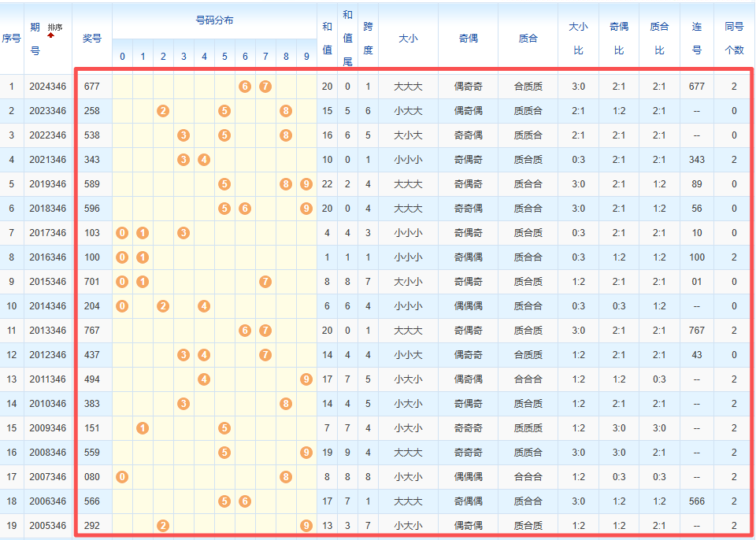Click orange ball 1 in row 2009346
This screenshot has height=540, width=756.
(x=143, y=428)
